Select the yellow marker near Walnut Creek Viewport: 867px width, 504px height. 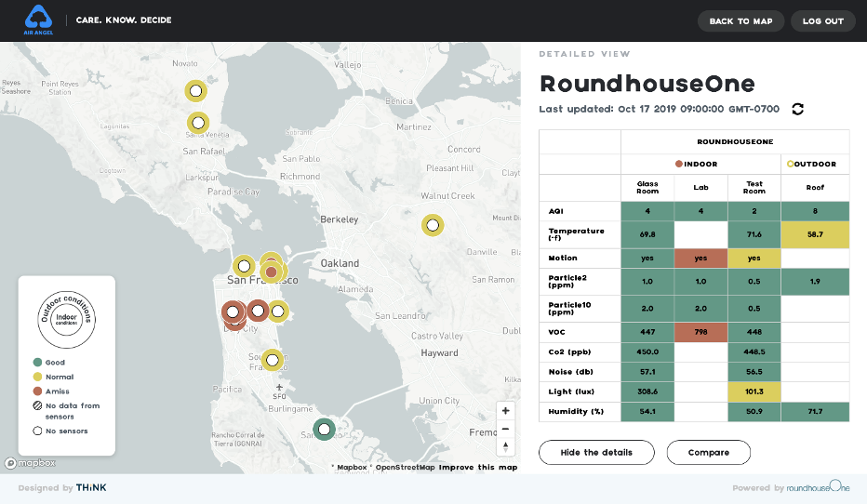[x=433, y=225]
